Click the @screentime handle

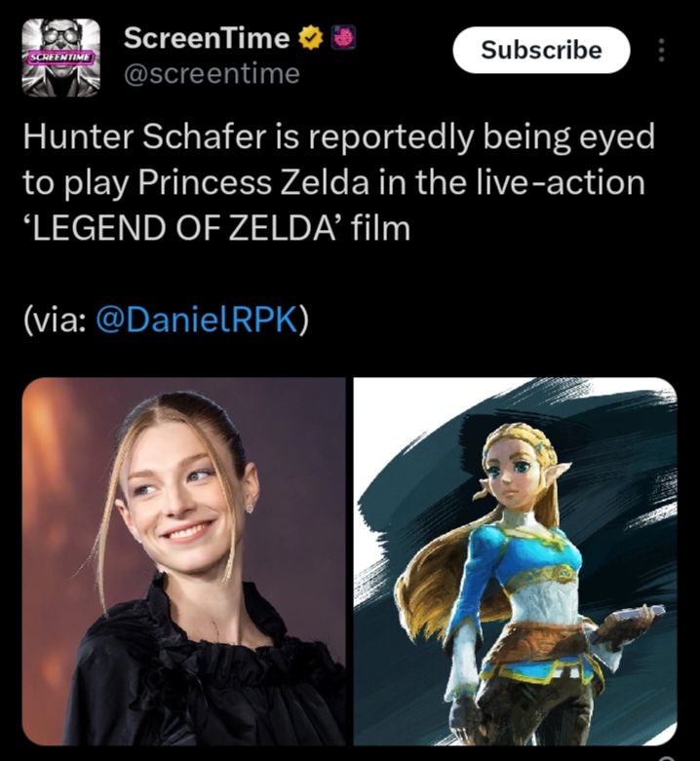tap(212, 74)
